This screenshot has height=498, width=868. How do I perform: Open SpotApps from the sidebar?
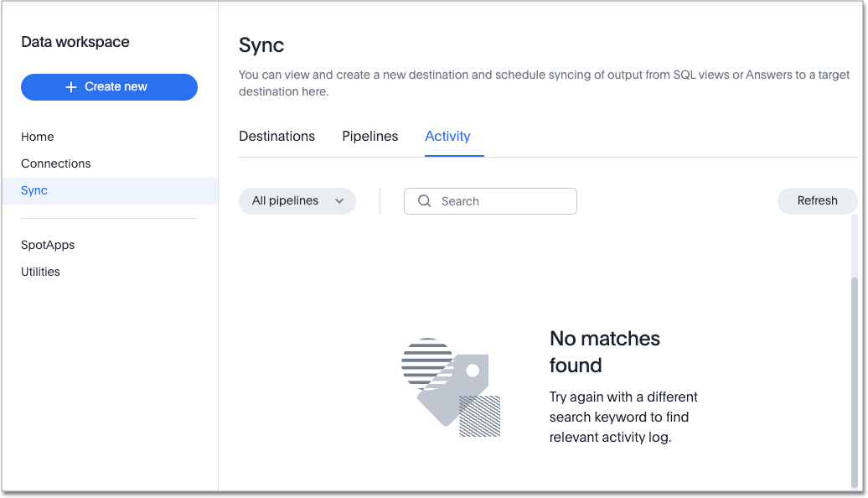tap(47, 245)
